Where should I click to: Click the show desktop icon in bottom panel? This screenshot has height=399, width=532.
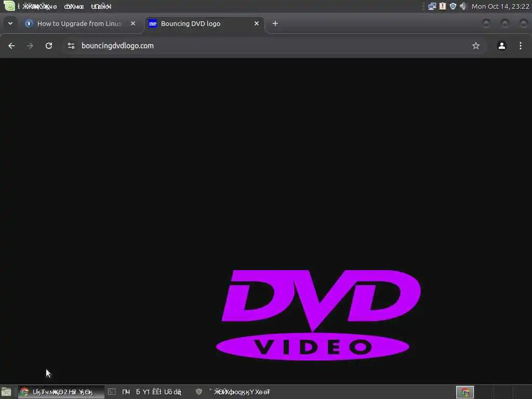point(6,392)
